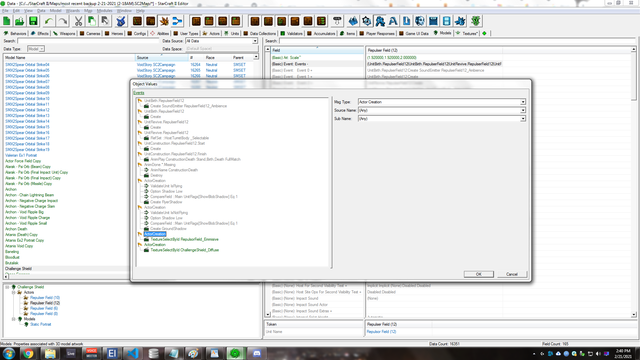Collapse the Challenge Shield tree root
Screen dimensions: 640x360
coord(7,287)
